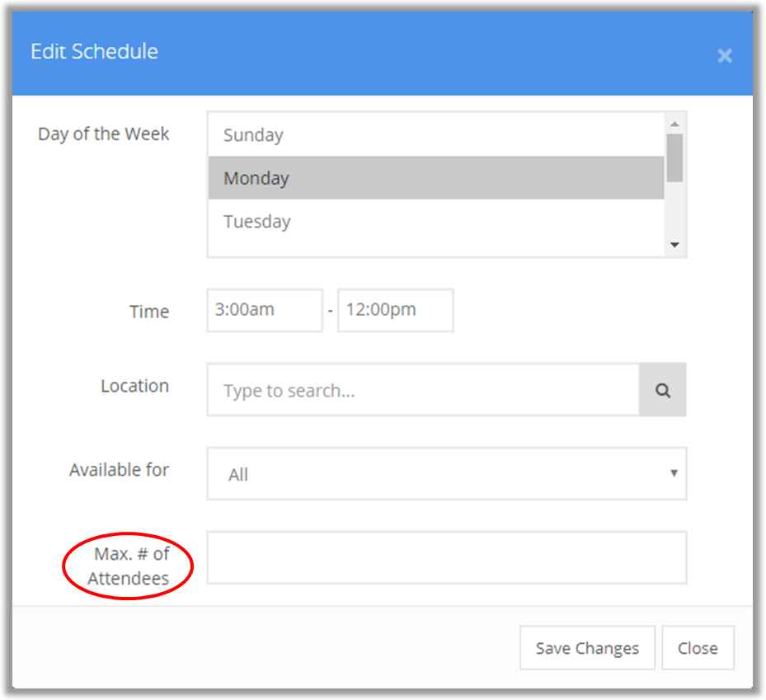Click the Location label text

pyautogui.click(x=135, y=385)
